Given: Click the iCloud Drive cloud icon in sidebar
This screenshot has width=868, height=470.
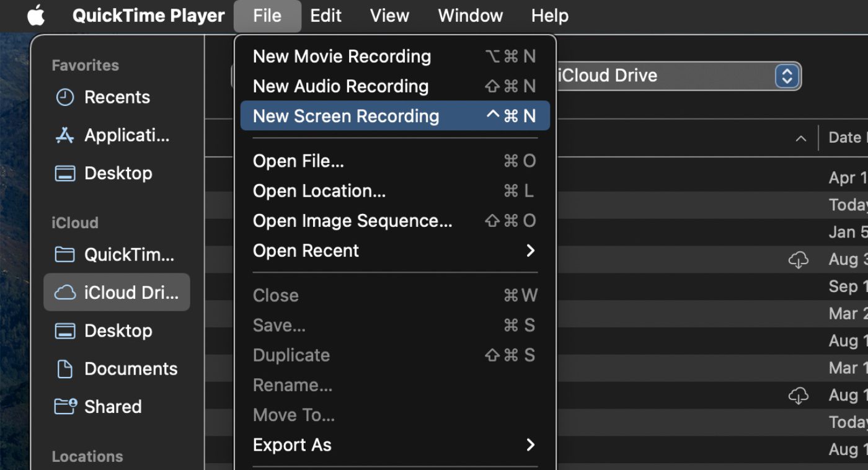Looking at the screenshot, I should 65,293.
